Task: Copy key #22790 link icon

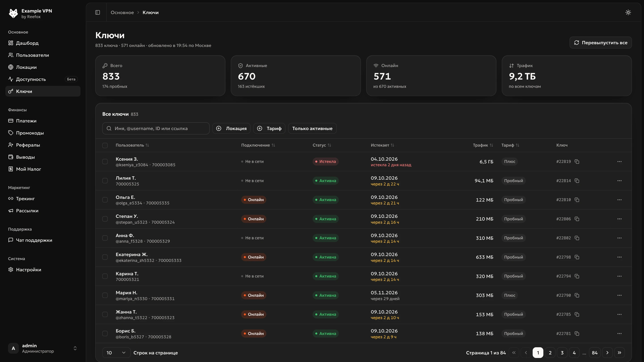Action: pyautogui.click(x=577, y=295)
